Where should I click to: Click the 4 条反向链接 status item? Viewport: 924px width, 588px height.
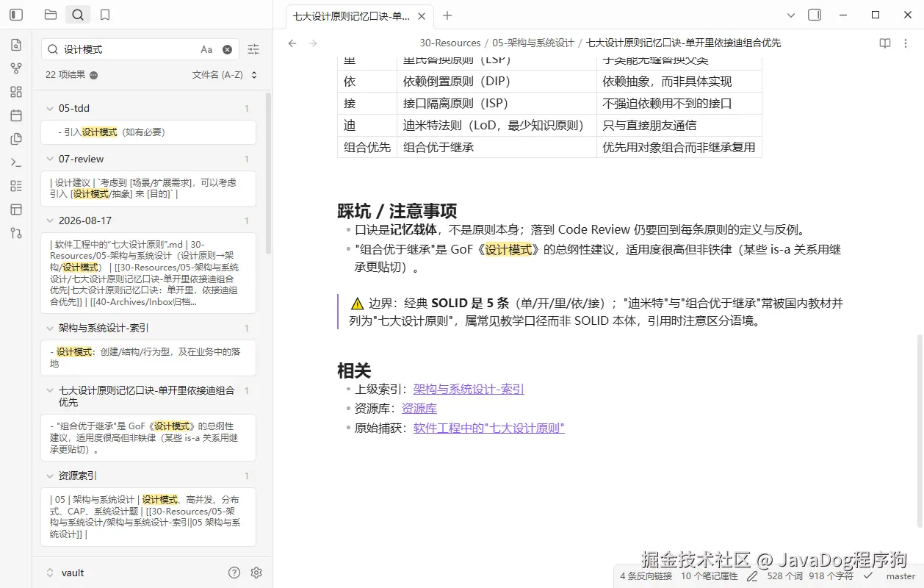pyautogui.click(x=646, y=576)
